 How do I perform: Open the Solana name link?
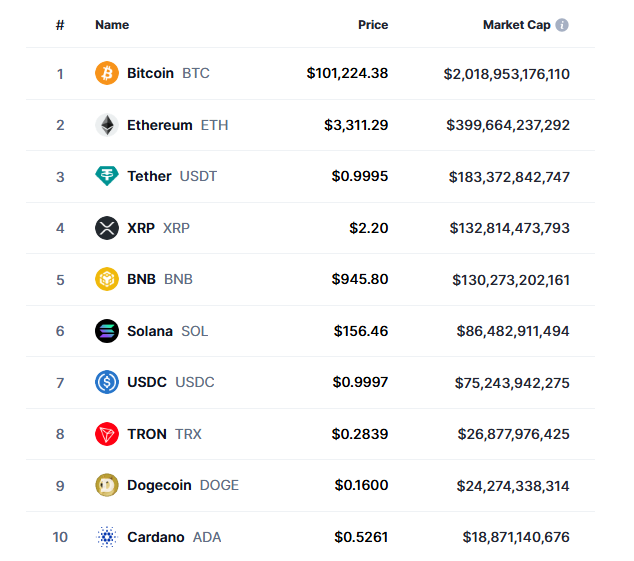[x=150, y=331]
